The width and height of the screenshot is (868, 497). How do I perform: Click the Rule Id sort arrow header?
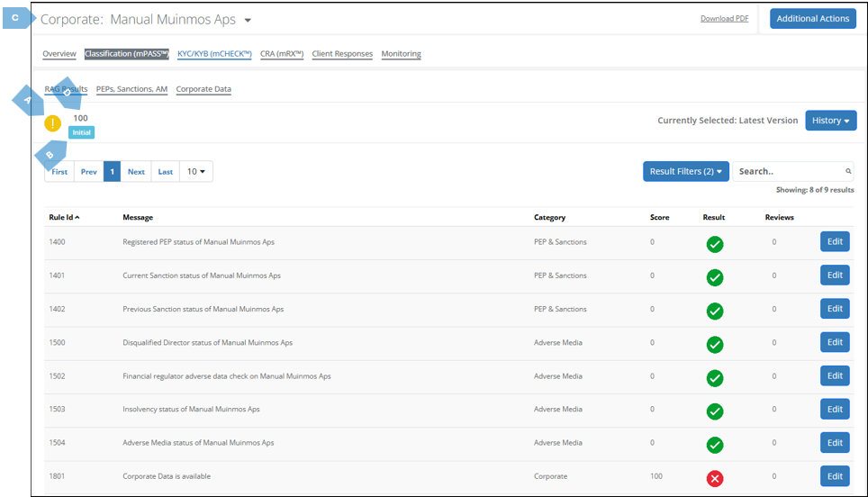click(64, 217)
